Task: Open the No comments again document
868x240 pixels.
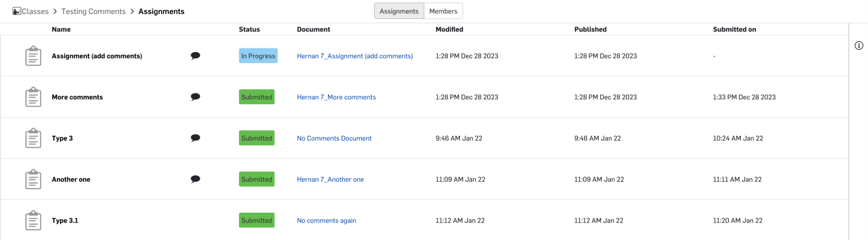Action: pyautogui.click(x=326, y=221)
